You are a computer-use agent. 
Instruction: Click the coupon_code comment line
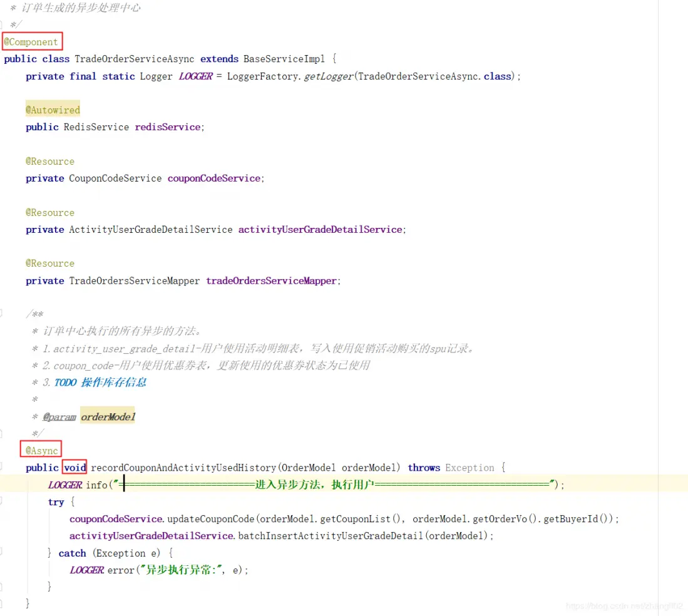click(206, 366)
